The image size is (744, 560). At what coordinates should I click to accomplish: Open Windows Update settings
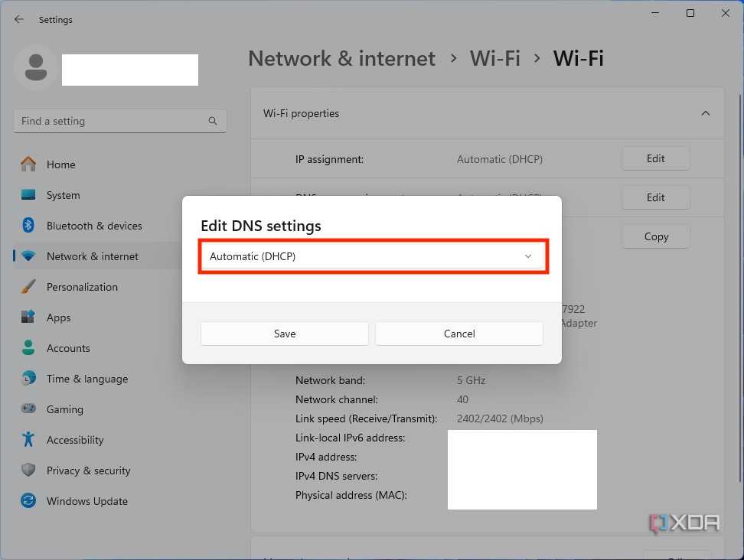tap(86, 501)
